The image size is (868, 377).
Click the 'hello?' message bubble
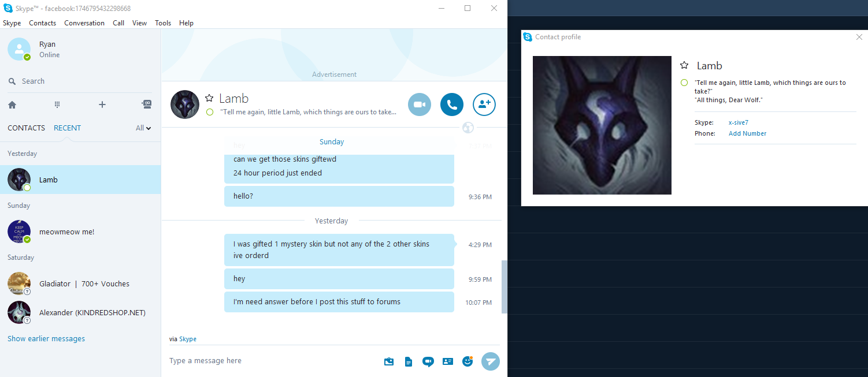tap(339, 196)
